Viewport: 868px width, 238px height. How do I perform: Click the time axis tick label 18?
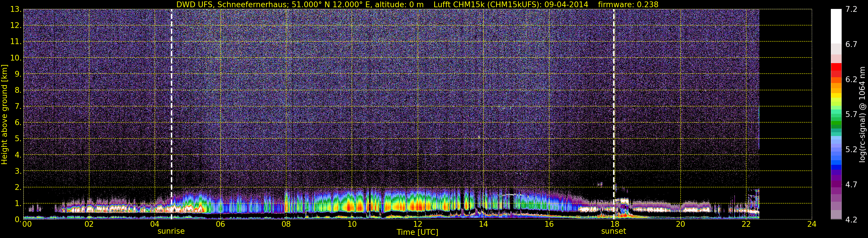tap(614, 224)
